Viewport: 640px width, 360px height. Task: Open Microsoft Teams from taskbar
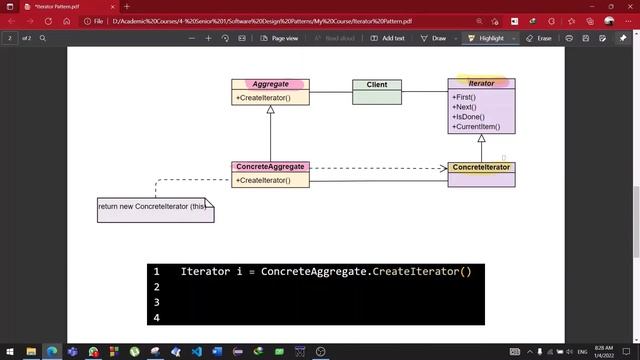pos(73,351)
